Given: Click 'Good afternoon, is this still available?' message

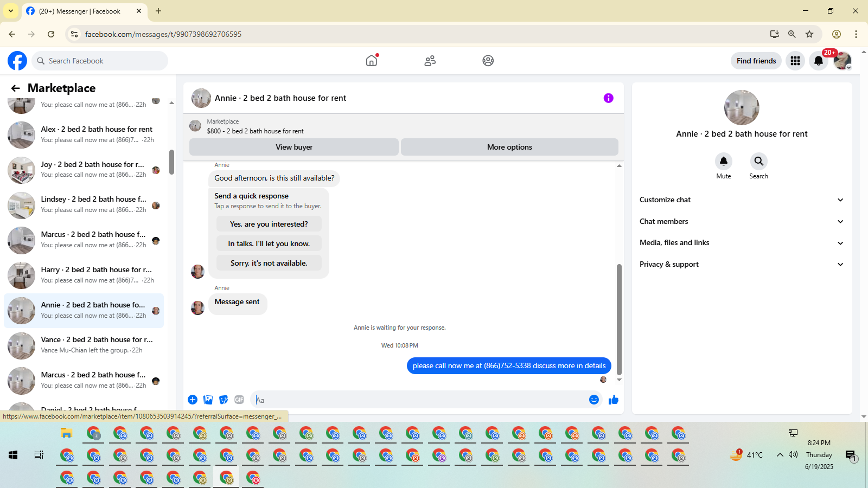Looking at the screenshot, I should click(x=275, y=178).
